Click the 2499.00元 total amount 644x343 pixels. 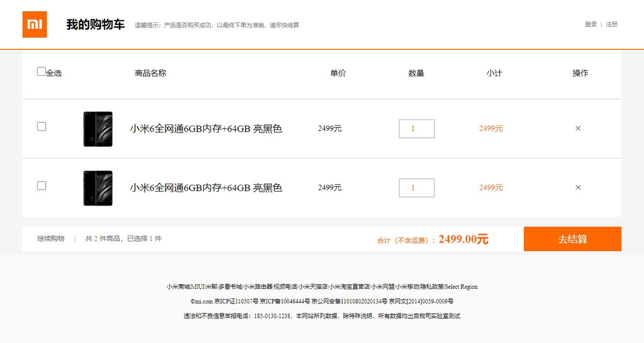pyautogui.click(x=464, y=239)
